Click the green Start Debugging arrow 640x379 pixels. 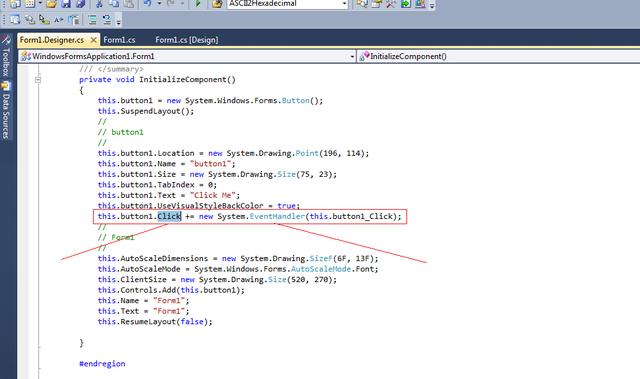(198, 4)
